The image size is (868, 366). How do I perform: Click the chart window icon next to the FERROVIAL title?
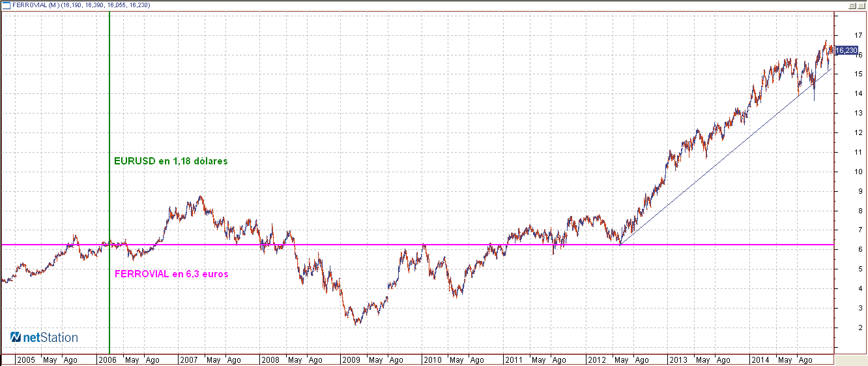[5, 5]
